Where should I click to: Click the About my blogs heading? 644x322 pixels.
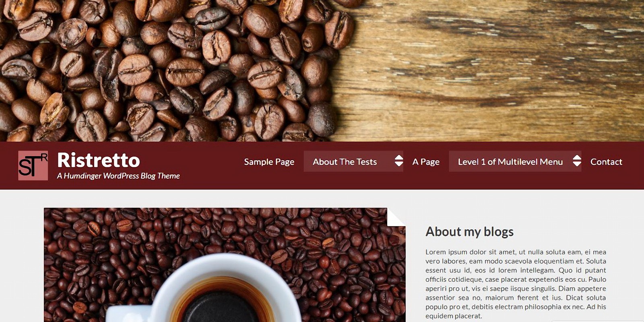point(469,232)
